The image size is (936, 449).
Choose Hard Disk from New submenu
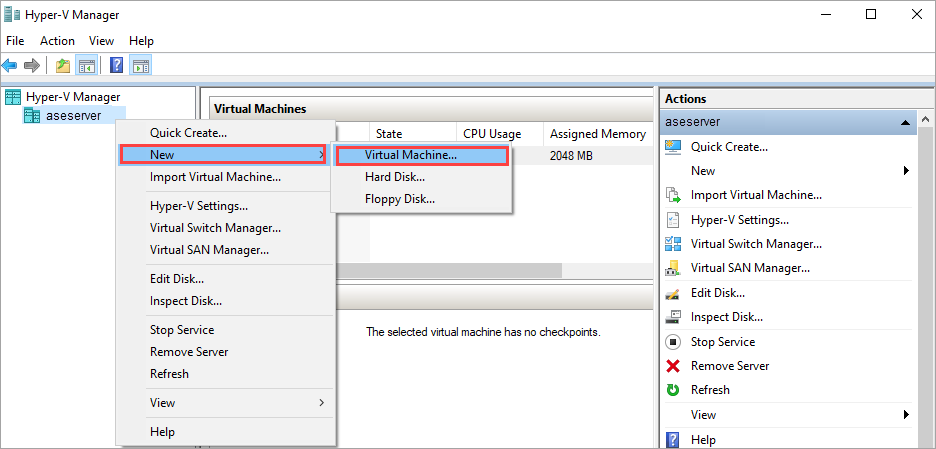[x=421, y=177]
